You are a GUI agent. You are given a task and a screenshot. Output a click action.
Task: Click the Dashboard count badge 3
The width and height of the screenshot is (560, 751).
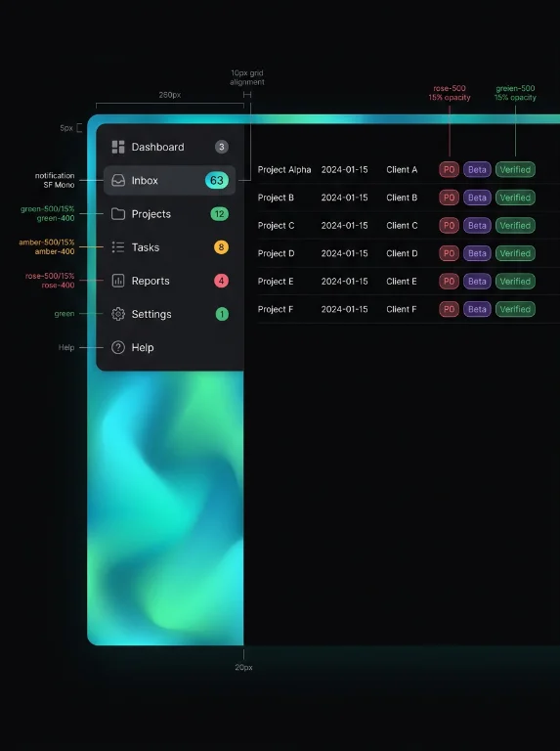coord(221,147)
